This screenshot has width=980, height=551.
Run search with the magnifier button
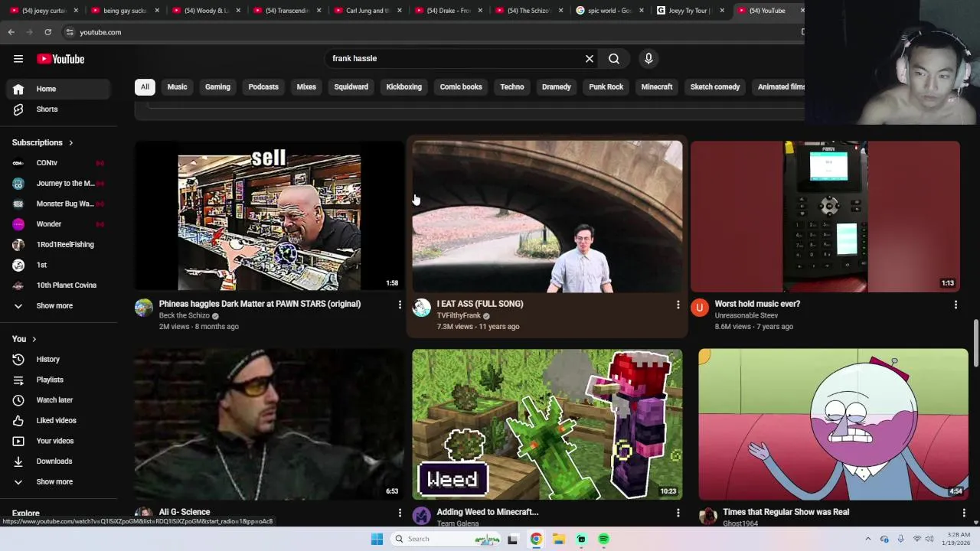click(614, 58)
